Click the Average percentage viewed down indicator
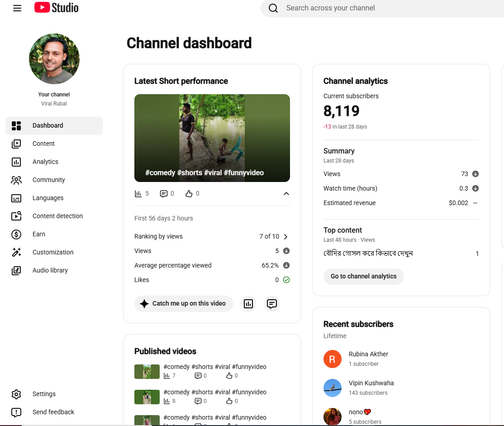The width and height of the screenshot is (504, 426). coord(286,265)
